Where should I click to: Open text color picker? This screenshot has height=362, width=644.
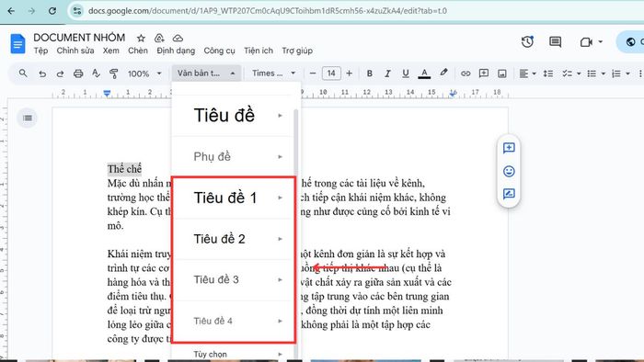[424, 74]
